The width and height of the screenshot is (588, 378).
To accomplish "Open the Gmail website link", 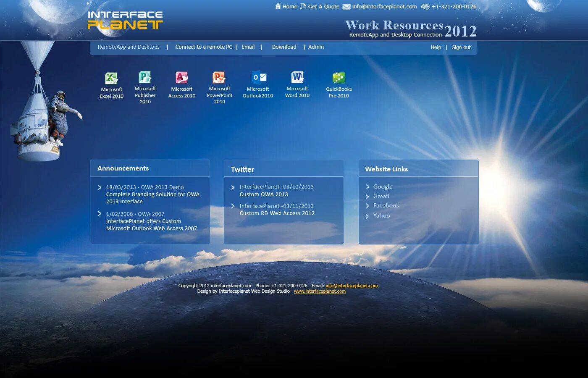I will click(x=381, y=196).
